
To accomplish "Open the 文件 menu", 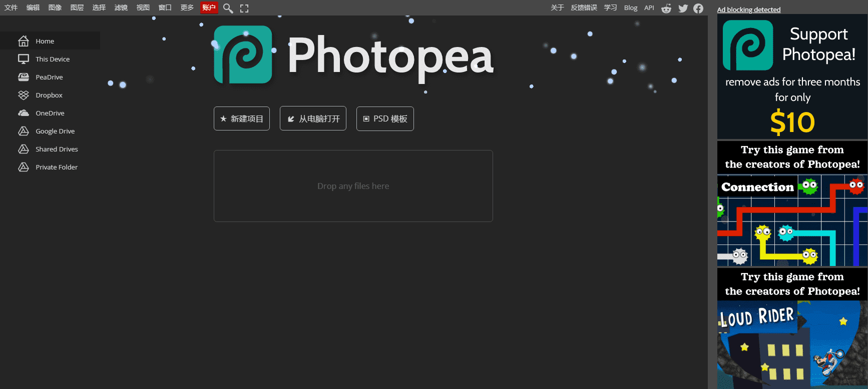I will point(11,7).
